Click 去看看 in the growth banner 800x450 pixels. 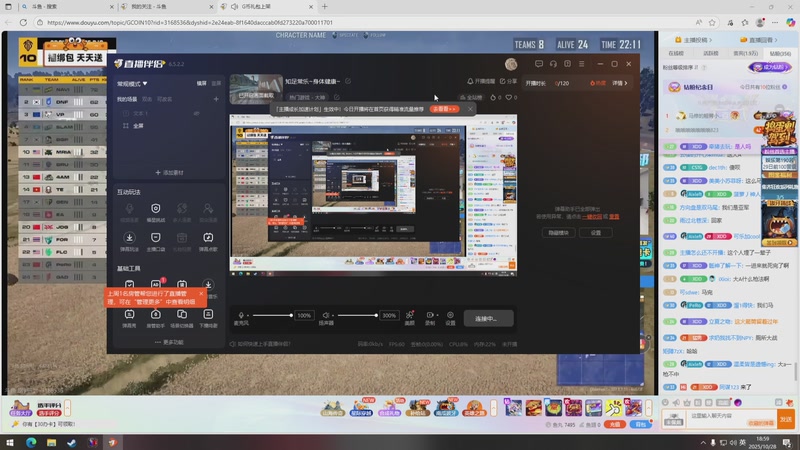point(444,109)
